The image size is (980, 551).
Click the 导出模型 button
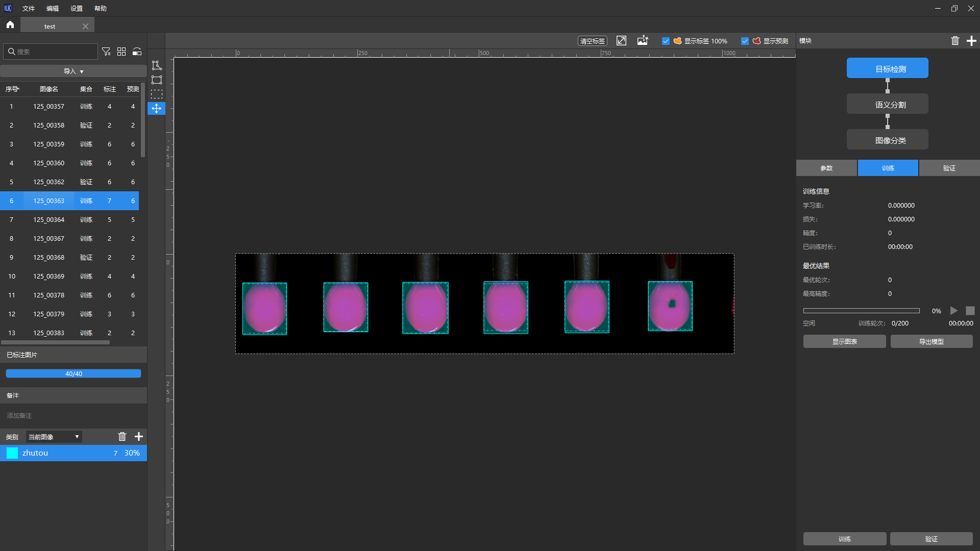coord(932,341)
